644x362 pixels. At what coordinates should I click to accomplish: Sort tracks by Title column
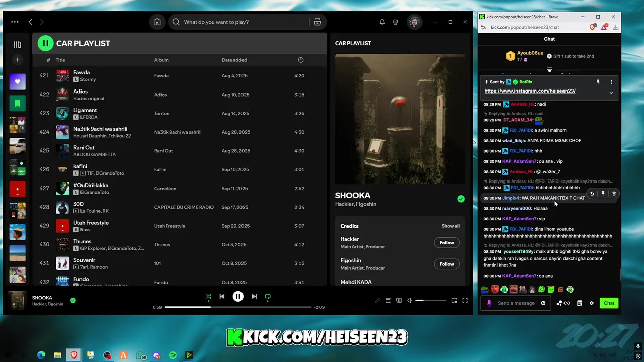point(60,60)
